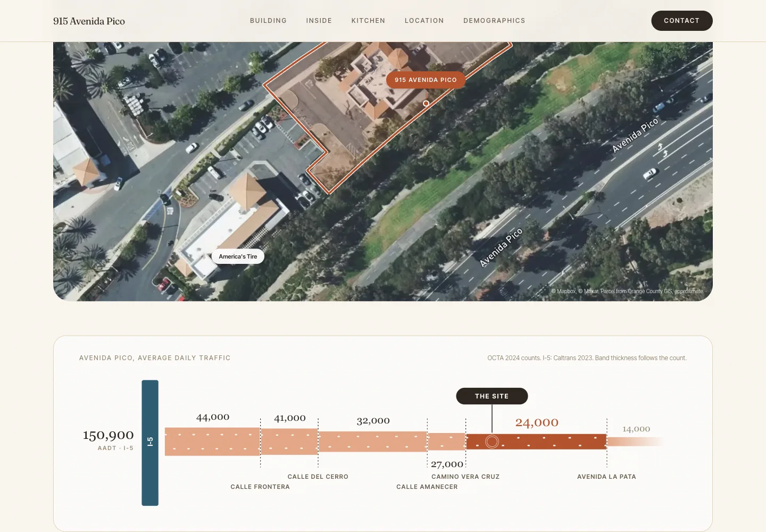Click the 150,900 AADT figure
The height and width of the screenshot is (532, 766).
click(109, 435)
